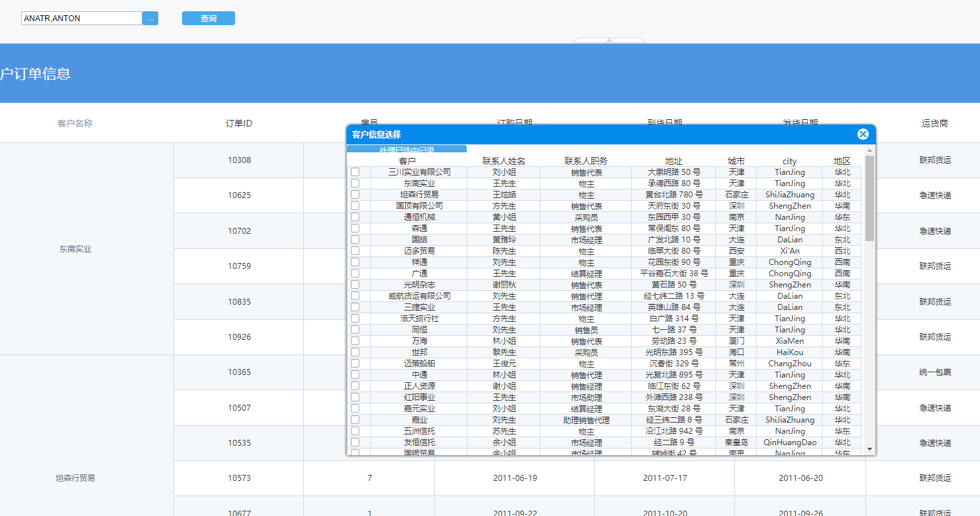Tick the checkbox for 浩天旅行社
This screenshot has height=516, width=980.
355,319
